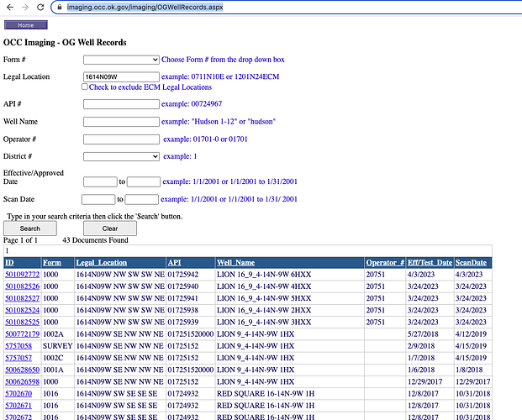Open document ID 501092772
The height and width of the screenshot is (420, 522).
click(x=23, y=275)
